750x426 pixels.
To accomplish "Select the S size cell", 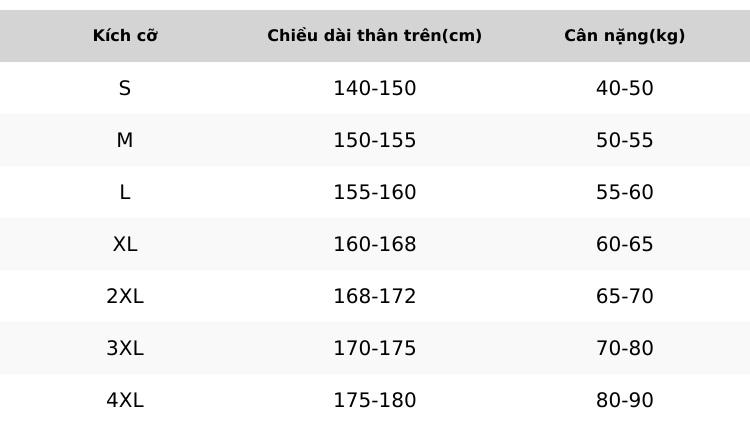I will coord(125,88).
